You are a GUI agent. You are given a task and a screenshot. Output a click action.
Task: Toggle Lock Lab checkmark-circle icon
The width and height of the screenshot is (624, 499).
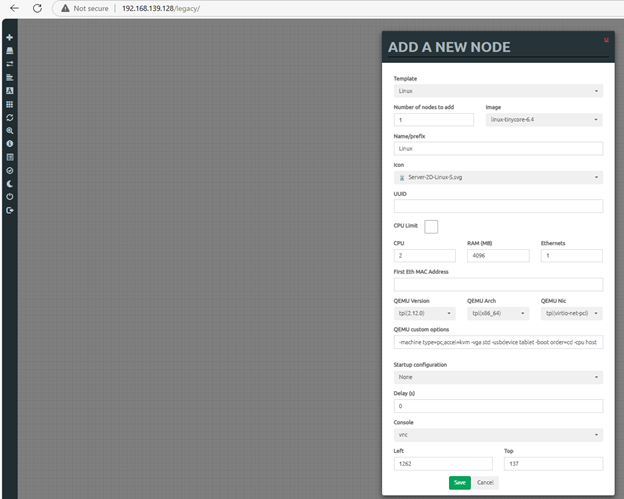[x=10, y=170]
